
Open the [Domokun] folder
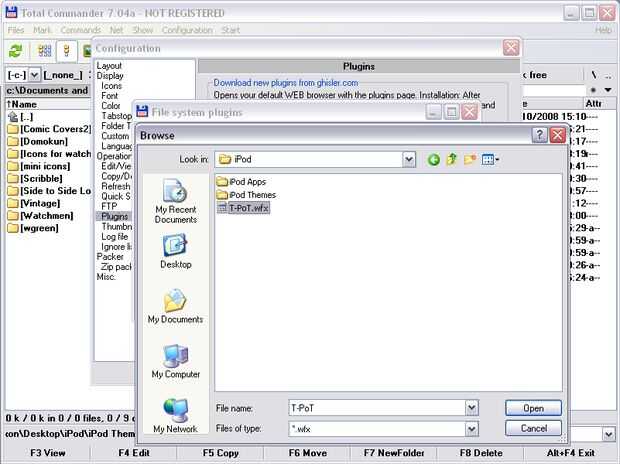tap(38, 141)
